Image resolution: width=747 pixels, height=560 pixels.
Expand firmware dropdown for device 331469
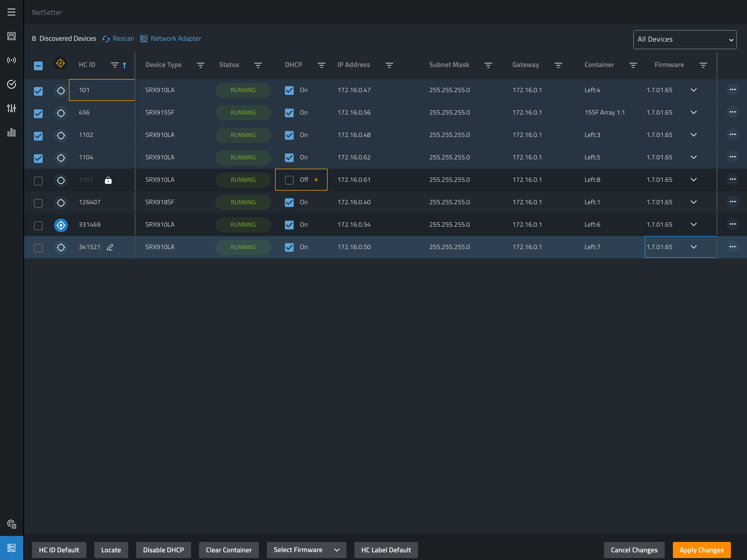(693, 224)
